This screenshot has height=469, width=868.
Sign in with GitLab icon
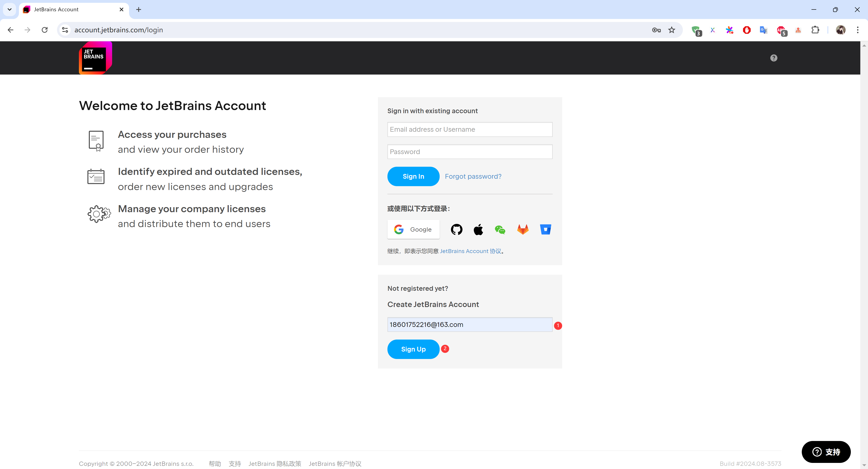coord(523,230)
